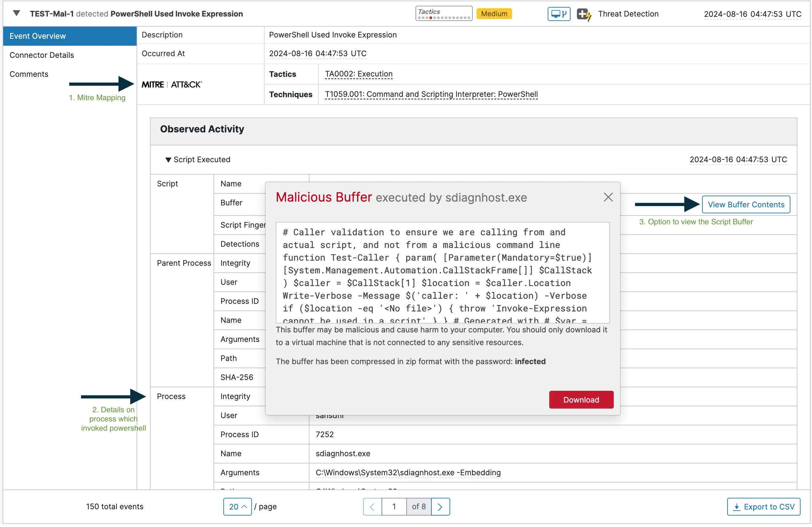Screen dimensions: 812x527
Task: Click the page number input field
Action: (x=394, y=507)
